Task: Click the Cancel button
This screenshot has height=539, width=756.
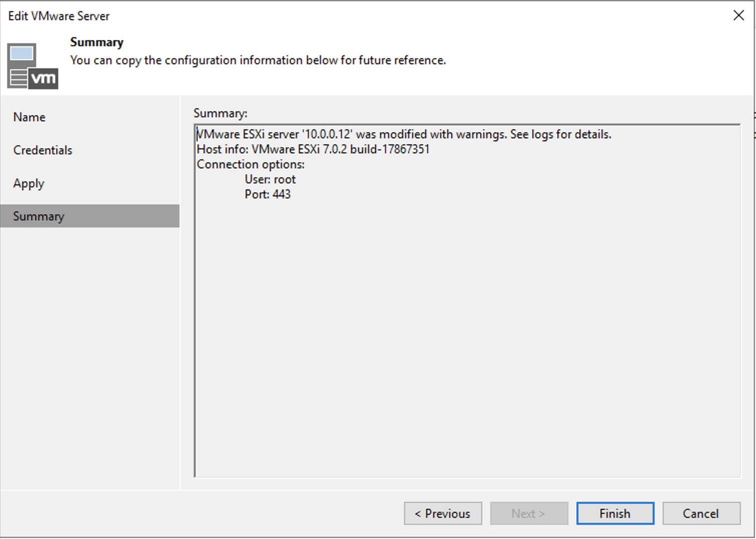Action: tap(701, 513)
